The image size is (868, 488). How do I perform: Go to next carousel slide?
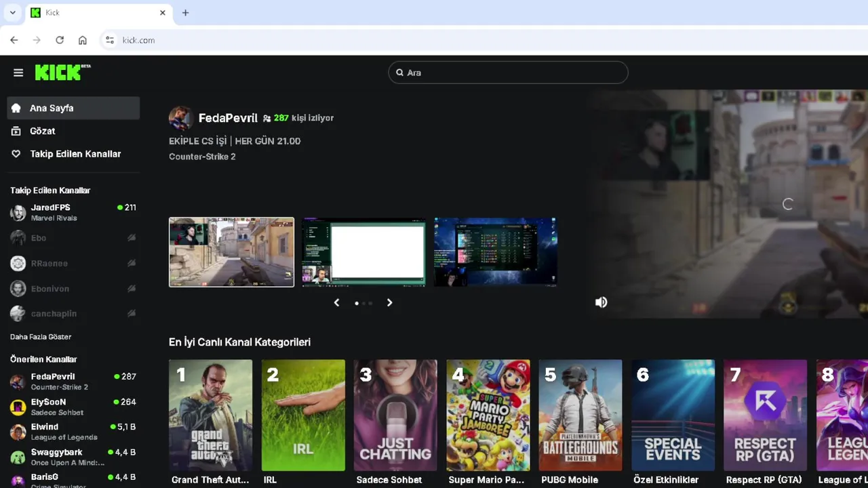pyautogui.click(x=389, y=302)
